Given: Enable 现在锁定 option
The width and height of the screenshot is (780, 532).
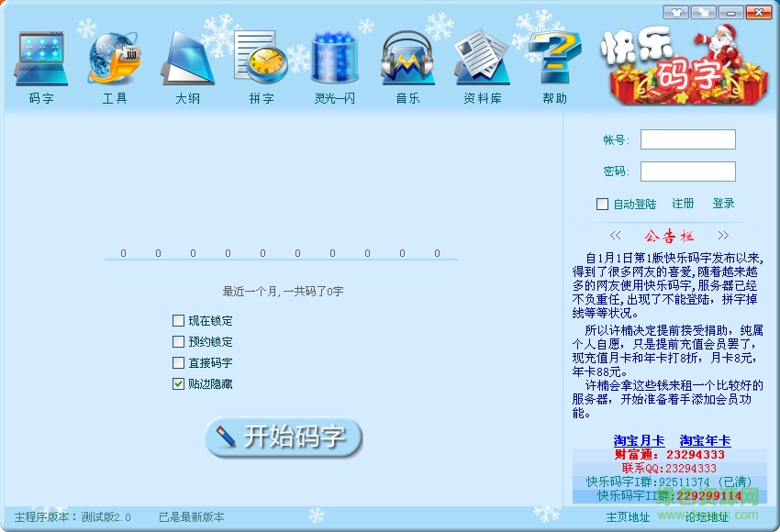Looking at the screenshot, I should click(179, 321).
